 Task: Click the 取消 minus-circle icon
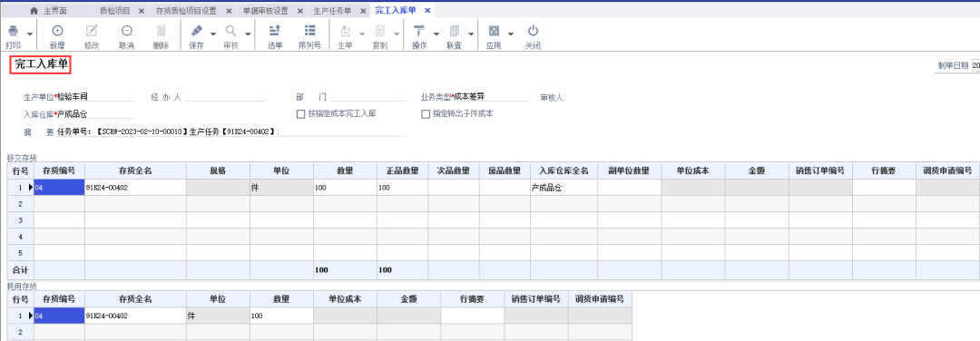[127, 31]
